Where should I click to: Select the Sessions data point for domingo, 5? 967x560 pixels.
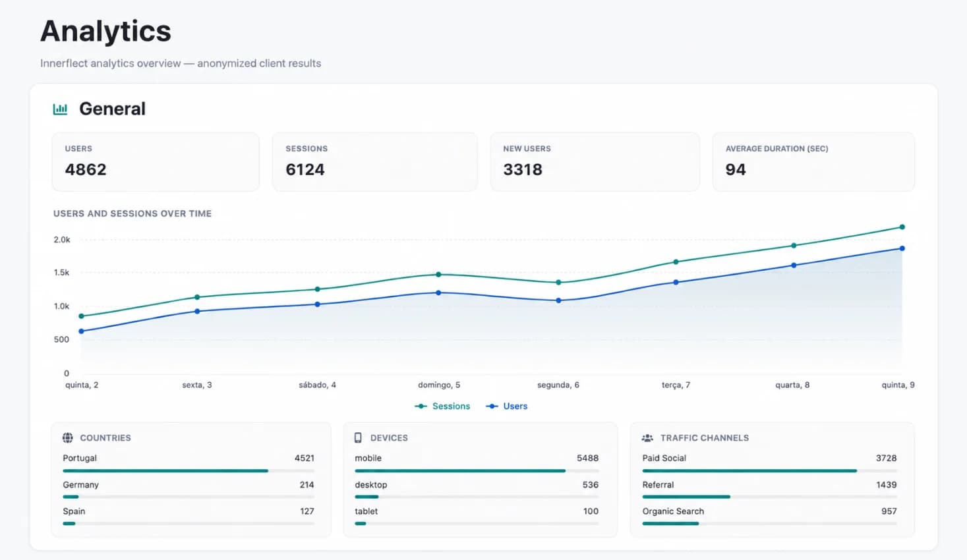[x=438, y=275]
